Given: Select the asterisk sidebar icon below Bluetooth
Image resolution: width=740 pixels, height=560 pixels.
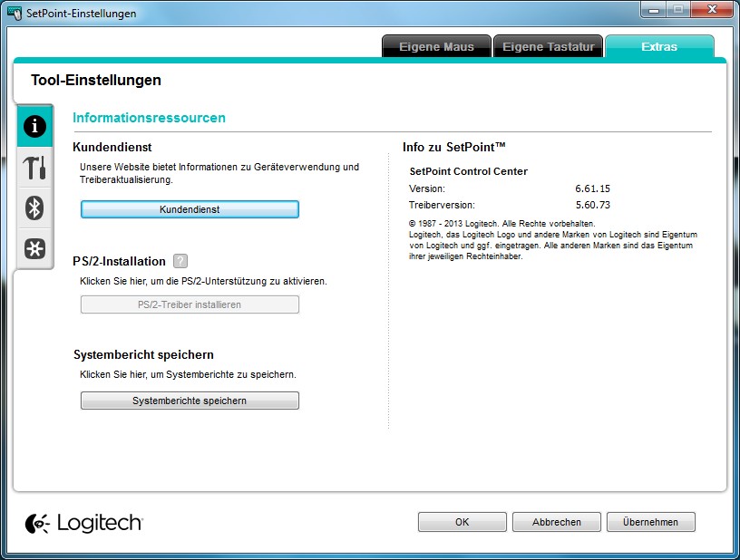Looking at the screenshot, I should click(x=34, y=248).
